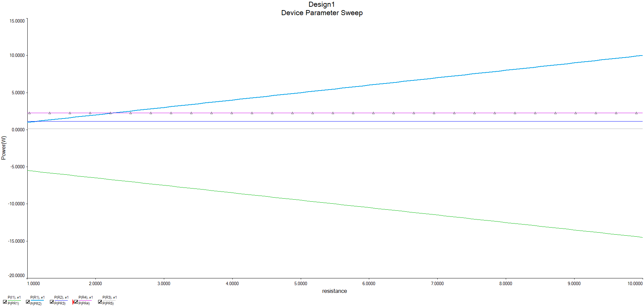Select the P(R1) legend label
The width and height of the screenshot is (644, 306).
click(x=37, y=297)
